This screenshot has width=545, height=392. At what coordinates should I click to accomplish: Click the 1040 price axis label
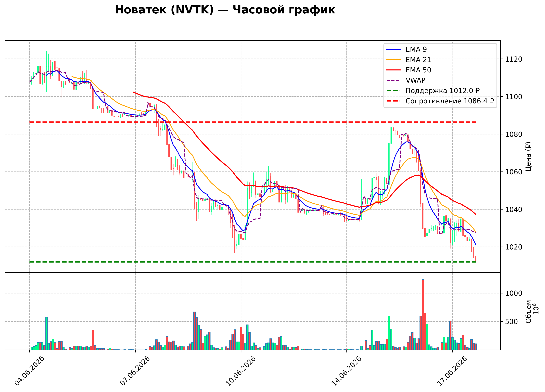[514, 210]
